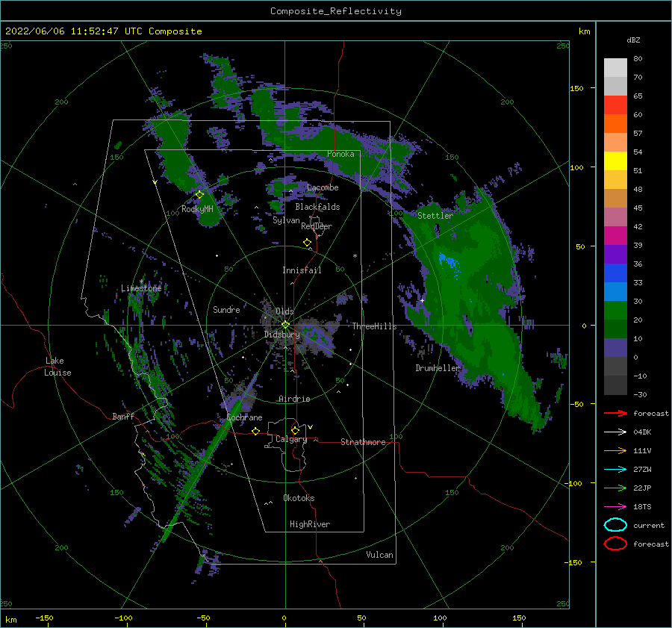Select the Olds label near radar center
Screen dimensions: 672x628
click(x=284, y=311)
